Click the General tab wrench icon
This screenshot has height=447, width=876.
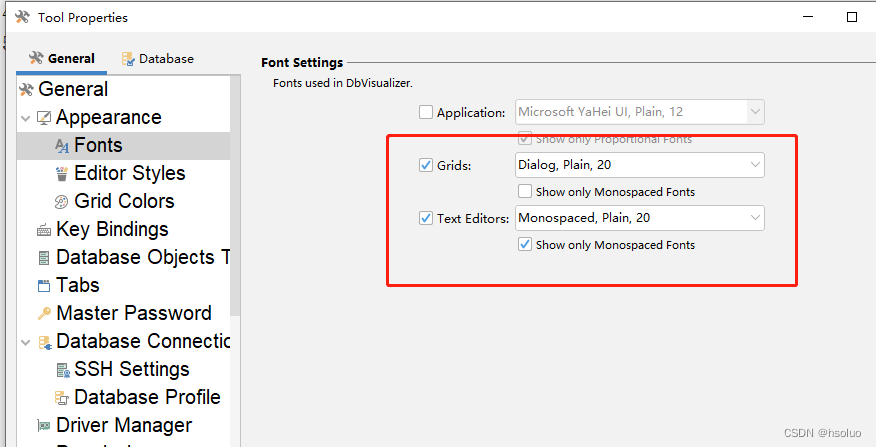pos(36,58)
